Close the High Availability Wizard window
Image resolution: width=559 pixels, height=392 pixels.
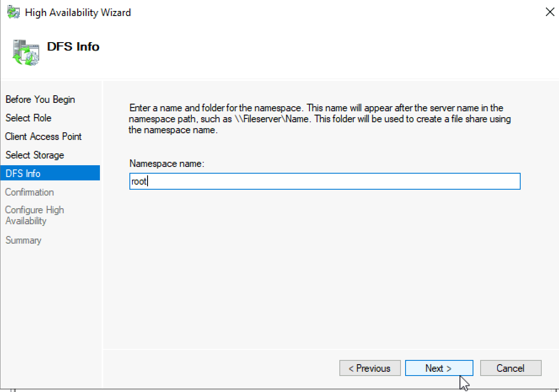pos(550,12)
